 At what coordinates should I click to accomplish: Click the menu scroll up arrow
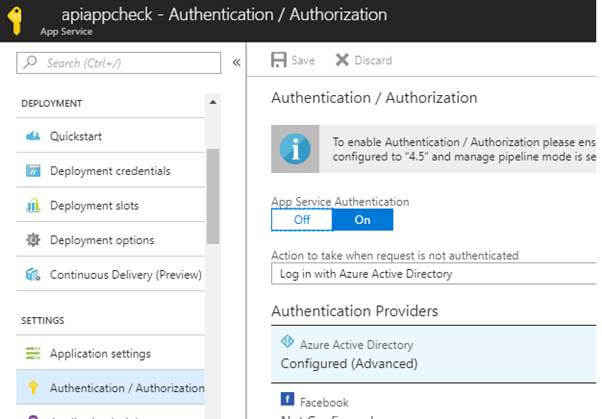(x=213, y=102)
